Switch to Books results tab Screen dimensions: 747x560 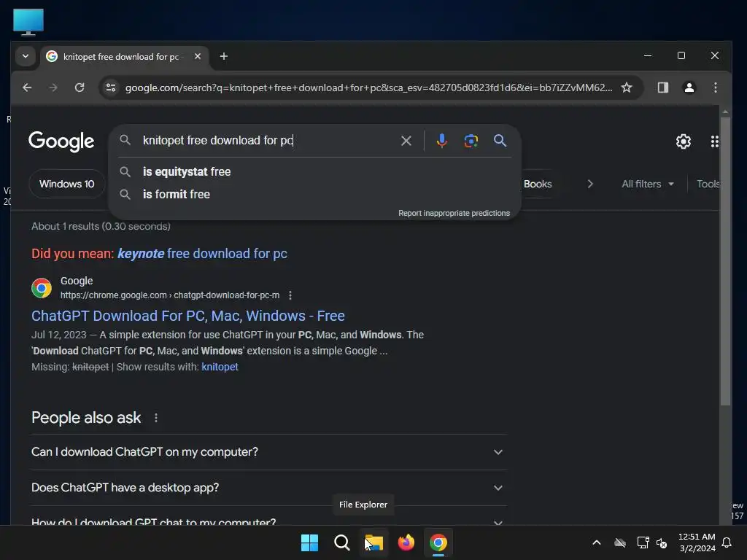(x=538, y=184)
